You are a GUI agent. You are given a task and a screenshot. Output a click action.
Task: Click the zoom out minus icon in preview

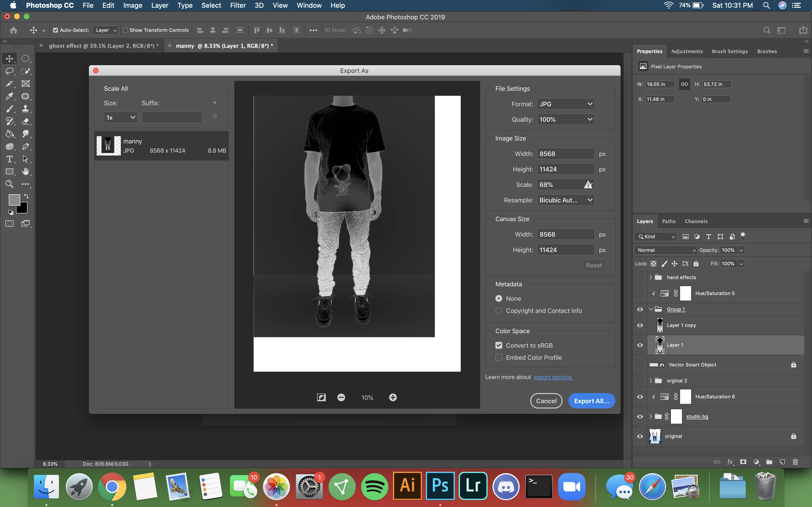341,397
